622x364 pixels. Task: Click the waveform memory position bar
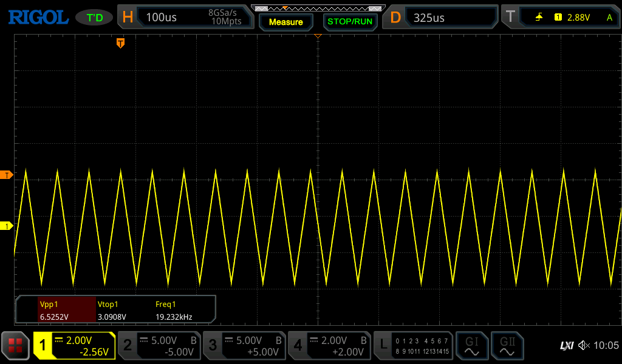click(x=318, y=8)
